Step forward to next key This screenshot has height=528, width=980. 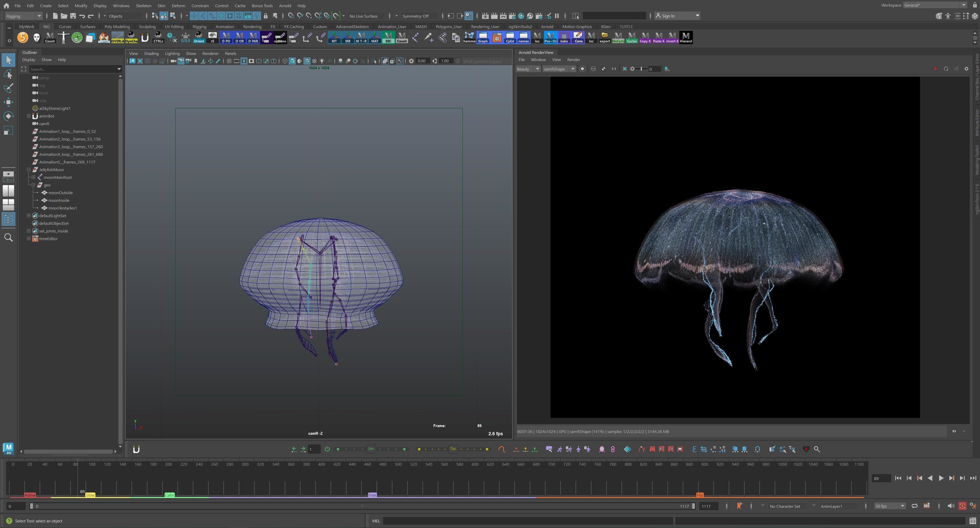click(x=951, y=478)
